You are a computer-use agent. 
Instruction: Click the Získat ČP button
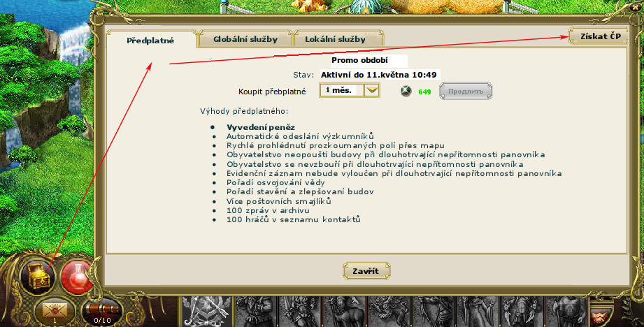(x=600, y=36)
